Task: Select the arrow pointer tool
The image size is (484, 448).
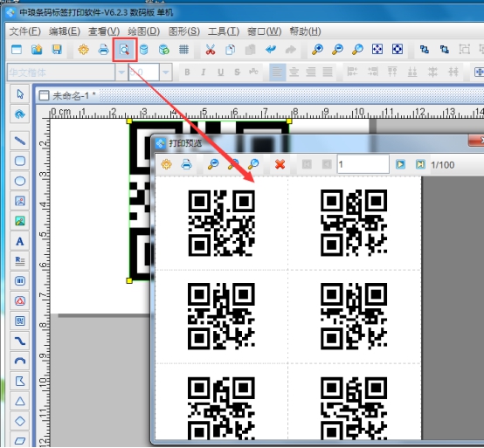Action: (20, 94)
